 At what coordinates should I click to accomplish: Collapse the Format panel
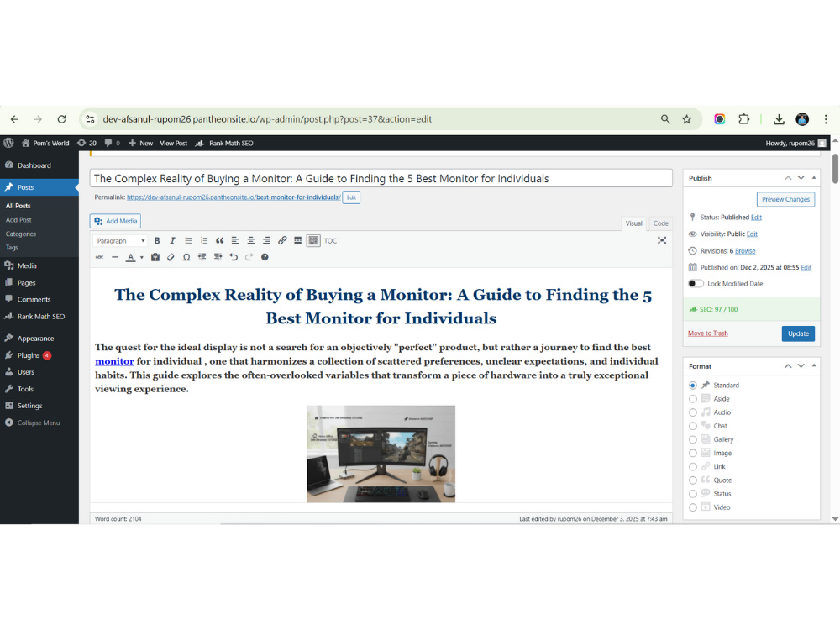coord(814,366)
